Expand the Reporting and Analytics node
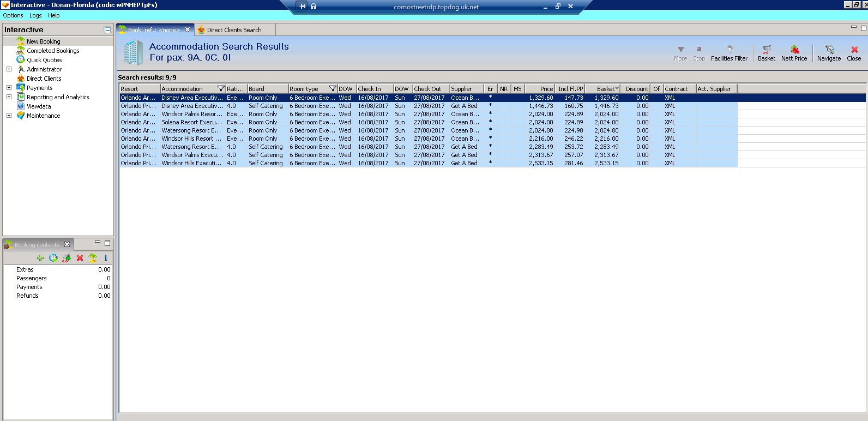 9,97
